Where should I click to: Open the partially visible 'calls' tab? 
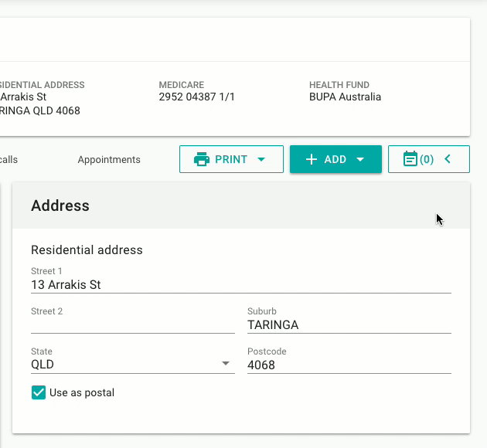pos(9,160)
